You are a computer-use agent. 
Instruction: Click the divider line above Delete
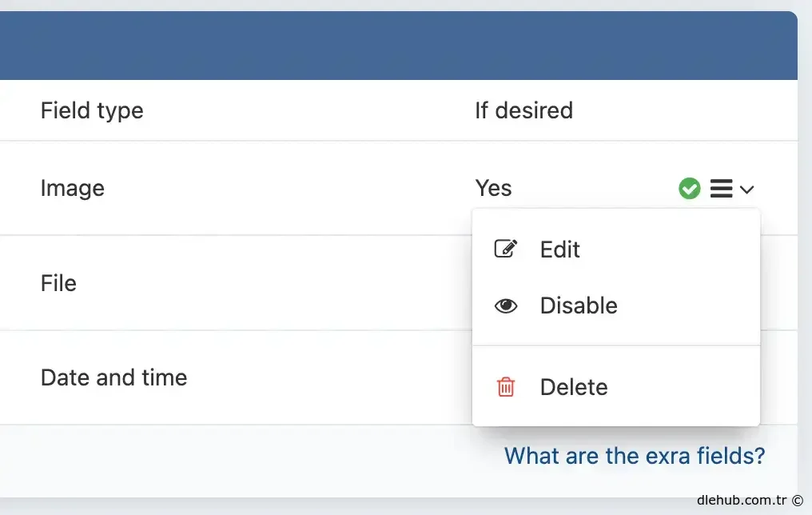pos(615,345)
